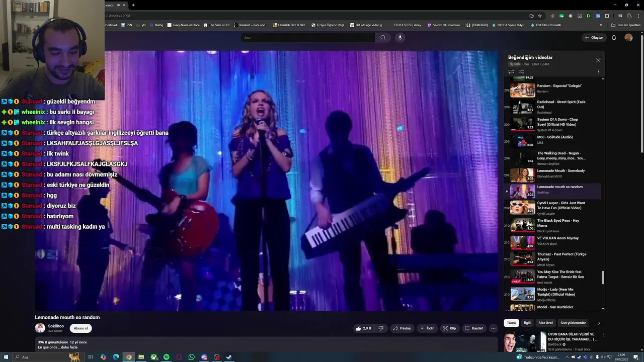Open Silent Hill Communi... bookmark

pyautogui.click(x=444, y=25)
